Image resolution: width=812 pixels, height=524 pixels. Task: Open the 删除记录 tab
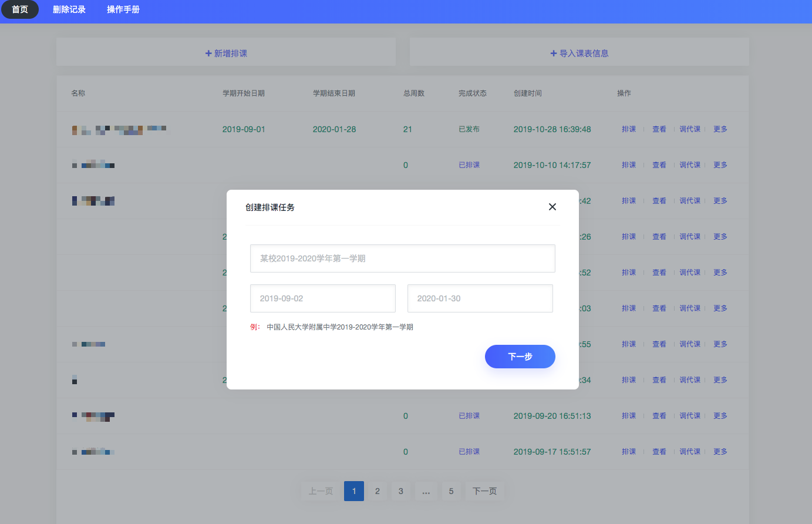(x=69, y=9)
